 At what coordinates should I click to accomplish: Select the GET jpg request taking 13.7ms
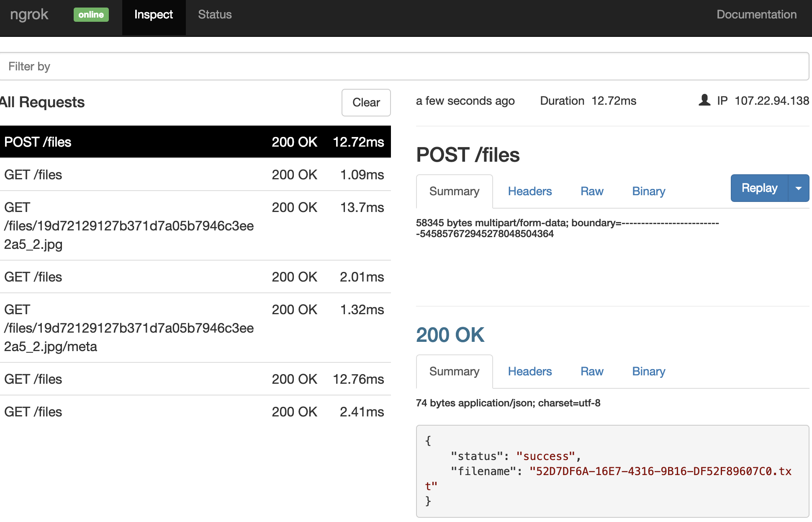(x=195, y=225)
